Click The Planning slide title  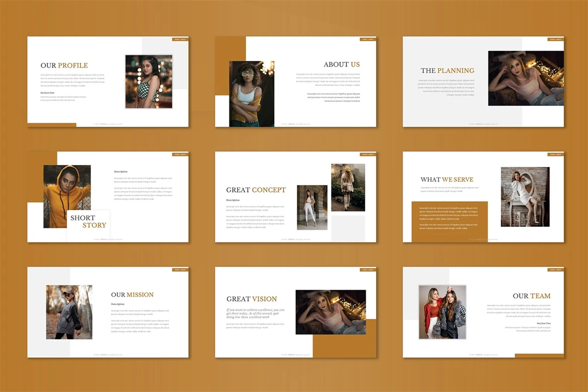pos(447,71)
